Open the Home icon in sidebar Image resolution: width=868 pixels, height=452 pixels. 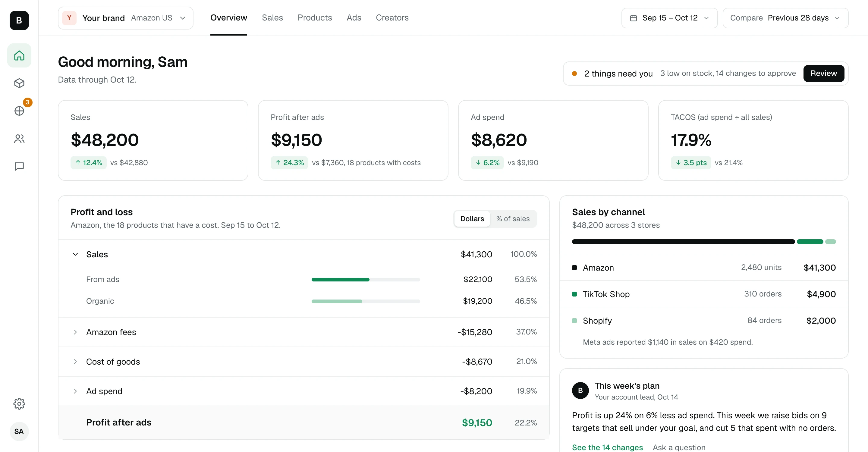pyautogui.click(x=19, y=55)
